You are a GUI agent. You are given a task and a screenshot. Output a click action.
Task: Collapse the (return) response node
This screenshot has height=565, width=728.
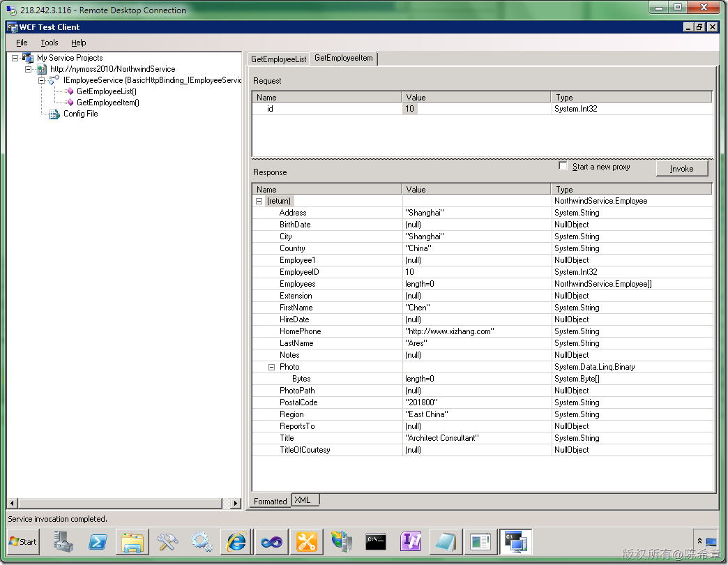point(259,201)
